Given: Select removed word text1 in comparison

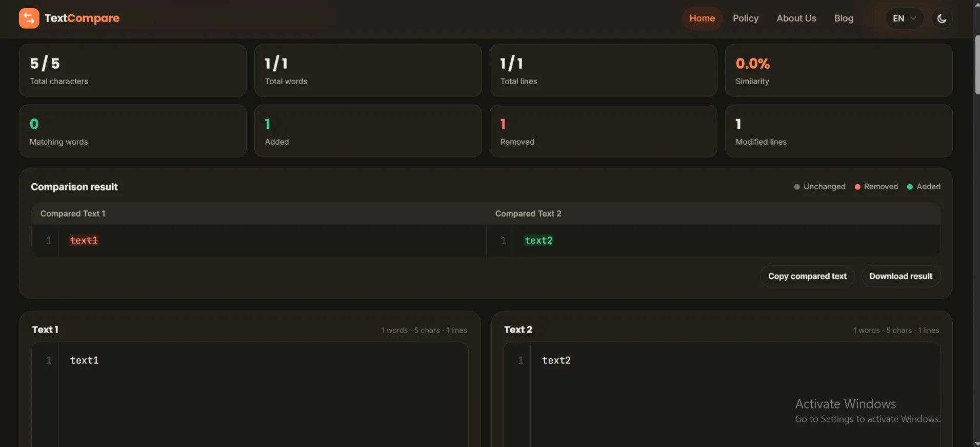Looking at the screenshot, I should point(84,240).
